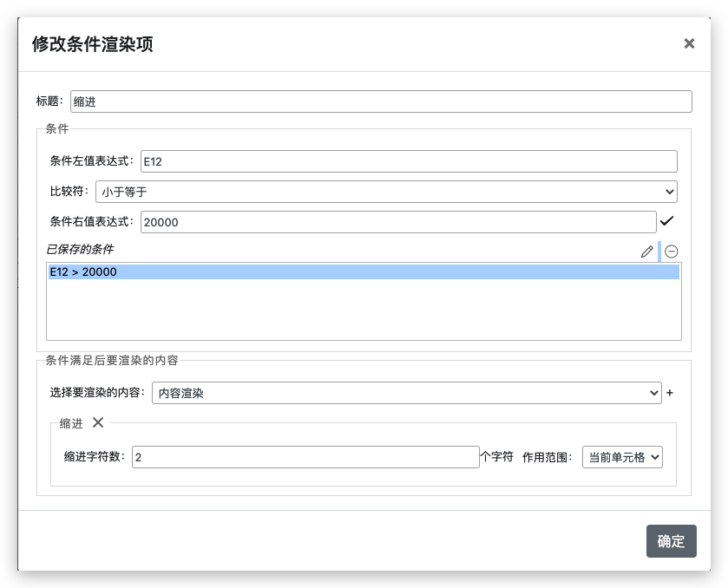Open the 作用范围 dropdown
This screenshot has width=728, height=588.
[x=622, y=457]
